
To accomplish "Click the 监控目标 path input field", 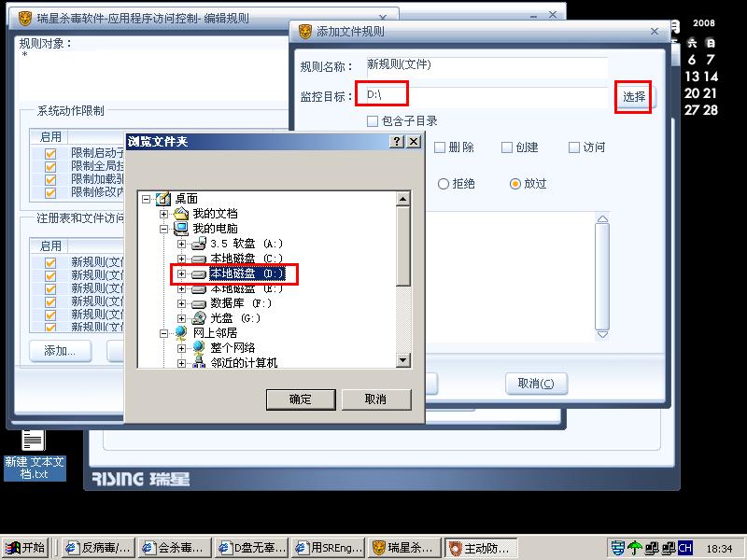I will click(486, 95).
